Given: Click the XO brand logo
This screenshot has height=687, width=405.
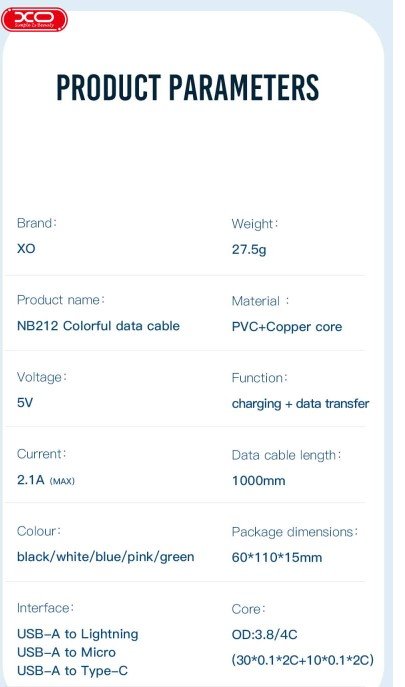Looking at the screenshot, I should 34,19.
